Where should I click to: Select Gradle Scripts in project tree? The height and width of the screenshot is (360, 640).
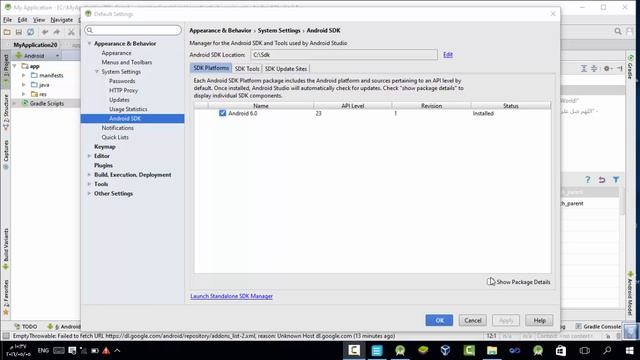[47, 103]
